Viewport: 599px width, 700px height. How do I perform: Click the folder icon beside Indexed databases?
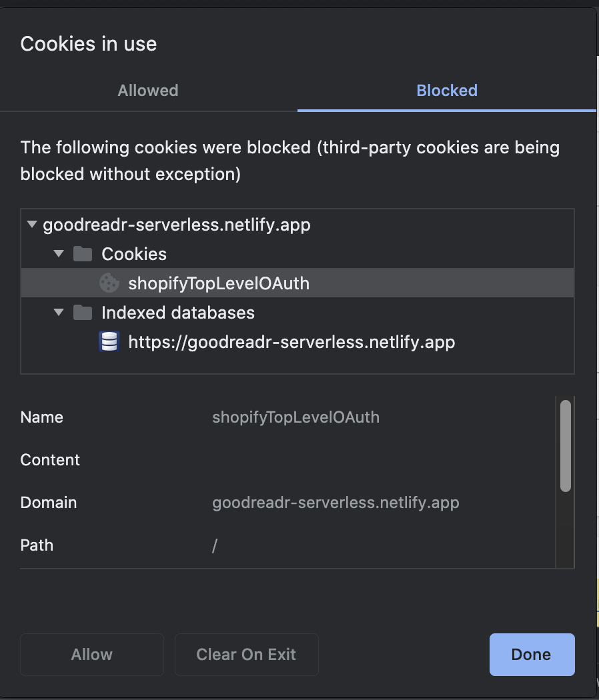83,312
